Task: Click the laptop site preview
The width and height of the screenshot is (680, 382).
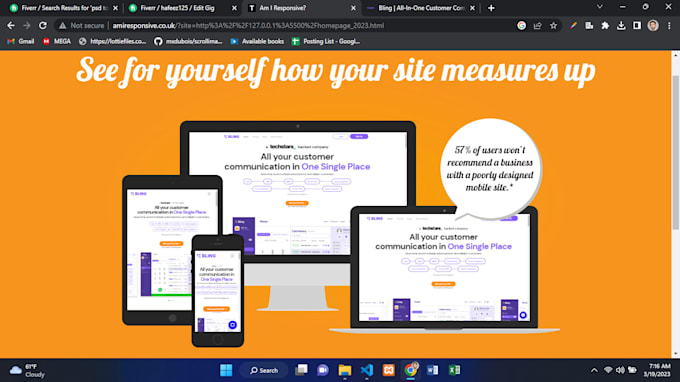Action: tap(444, 268)
